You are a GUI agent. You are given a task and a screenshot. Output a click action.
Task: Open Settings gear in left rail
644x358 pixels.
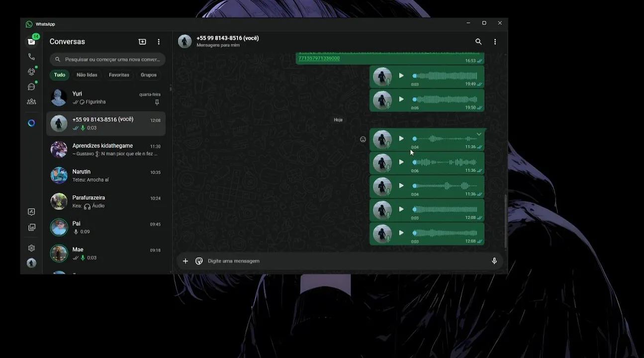point(31,248)
